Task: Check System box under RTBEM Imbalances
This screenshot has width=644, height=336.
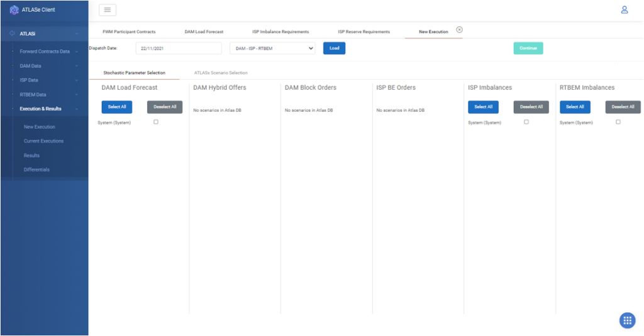Action: (x=618, y=122)
